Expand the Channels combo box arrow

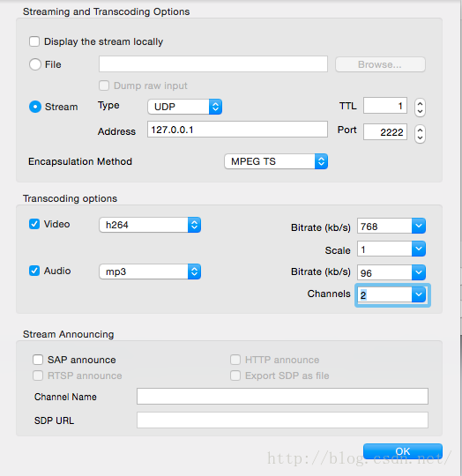(419, 294)
